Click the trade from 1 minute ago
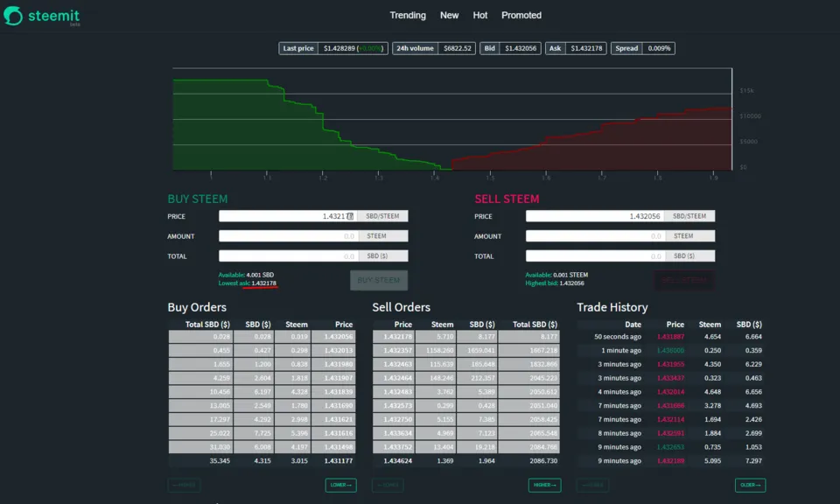 point(671,350)
